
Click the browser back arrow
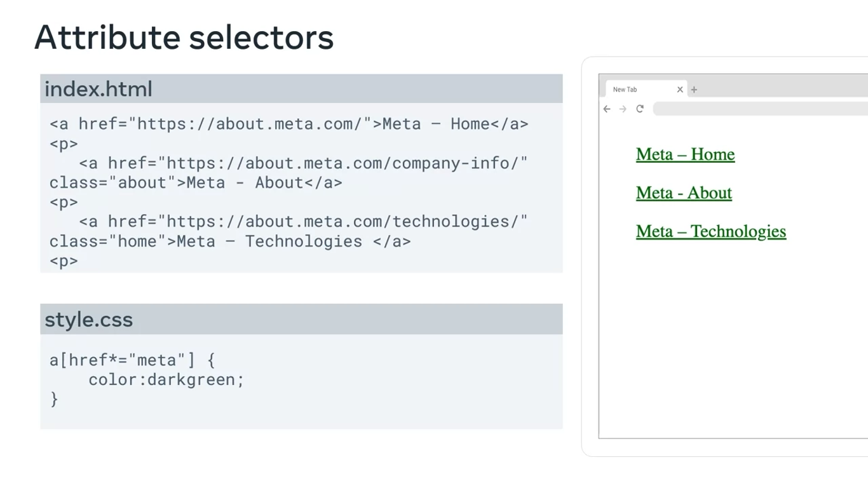[607, 109]
